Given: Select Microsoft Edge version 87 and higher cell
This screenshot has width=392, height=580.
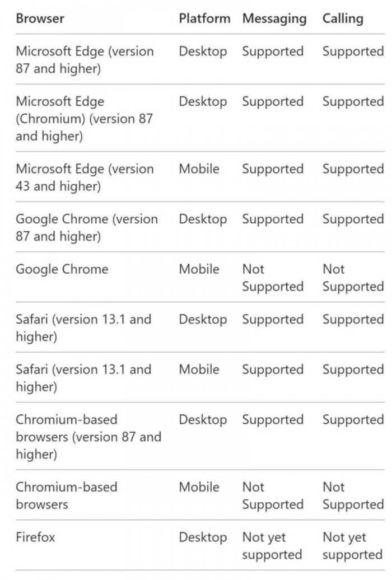Looking at the screenshot, I should [85, 59].
